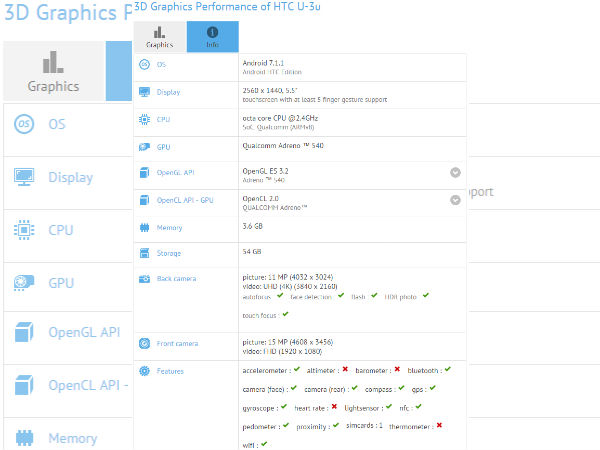
Task: Click the Memory chip icon in foreground table
Action: pos(144,228)
